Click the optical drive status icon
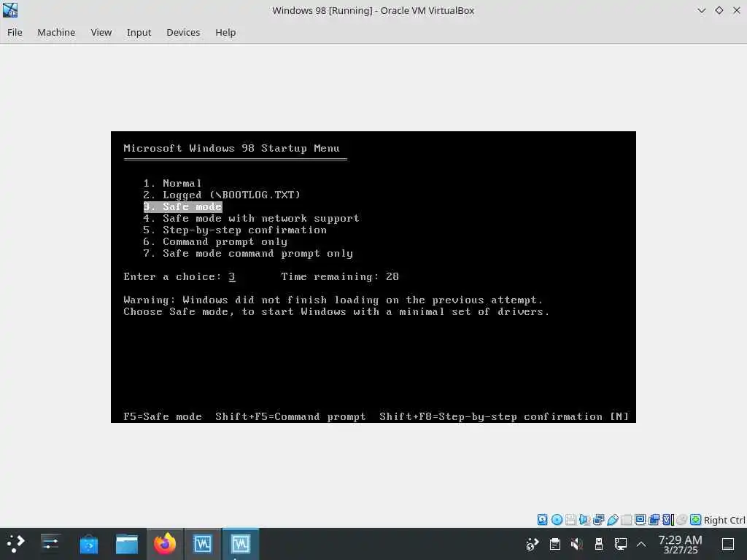The width and height of the screenshot is (747, 560). coord(557,519)
